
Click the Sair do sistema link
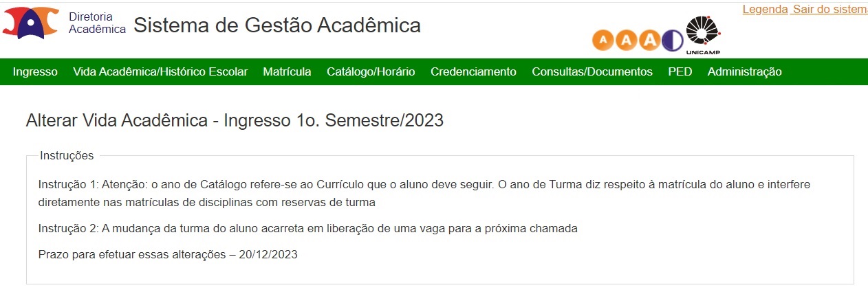point(830,10)
